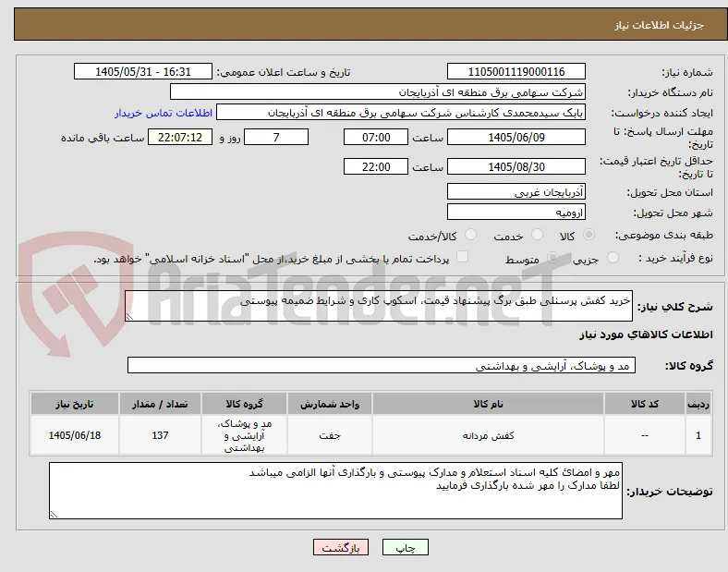Image resolution: width=728 pixels, height=572 pixels.
Task: Click the need number field 1105001119000116
Action: (516, 71)
